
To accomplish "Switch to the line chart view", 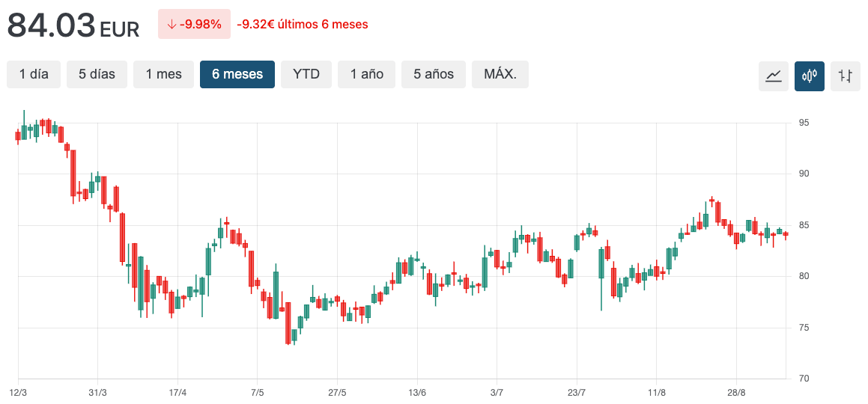I will click(x=774, y=76).
